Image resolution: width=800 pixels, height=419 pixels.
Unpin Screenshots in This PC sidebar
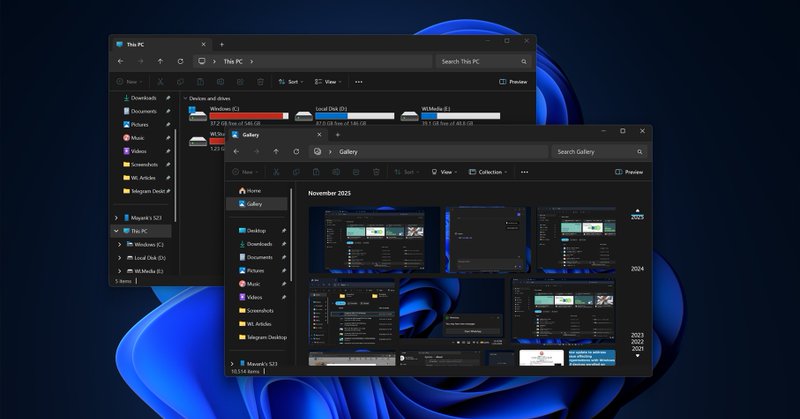coord(168,164)
